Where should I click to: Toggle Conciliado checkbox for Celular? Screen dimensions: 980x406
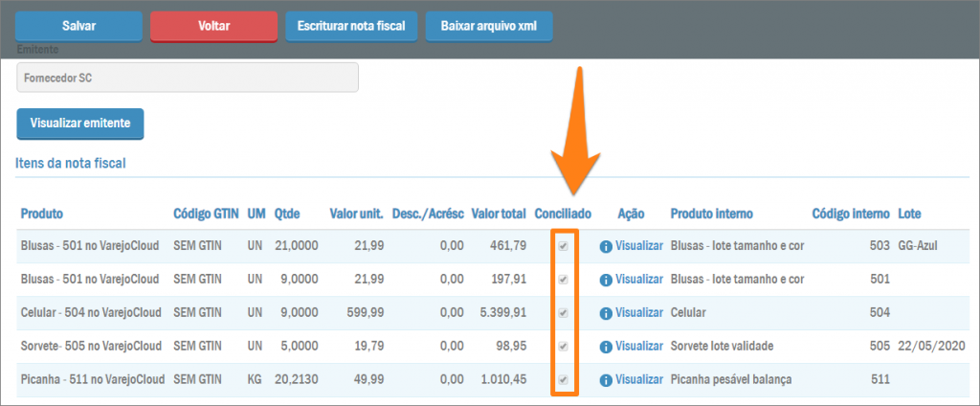564,313
